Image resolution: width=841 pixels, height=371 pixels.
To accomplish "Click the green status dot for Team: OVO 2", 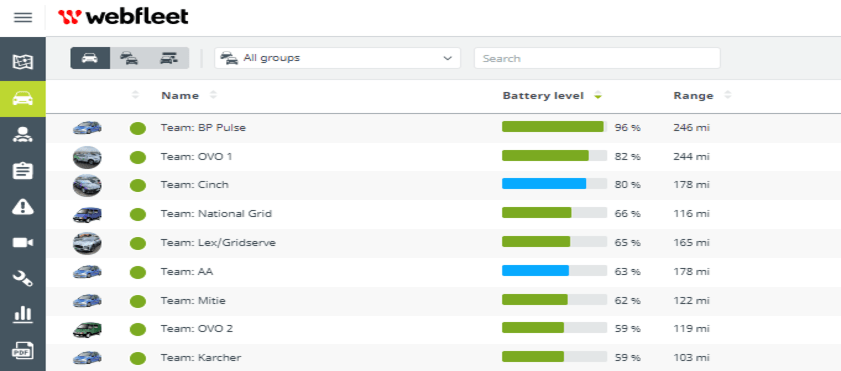I will coord(138,329).
